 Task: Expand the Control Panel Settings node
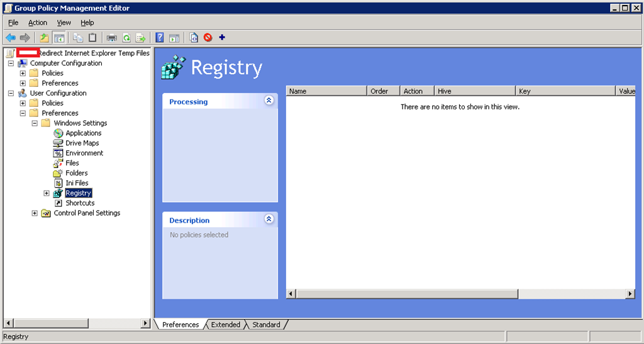pyautogui.click(x=35, y=213)
